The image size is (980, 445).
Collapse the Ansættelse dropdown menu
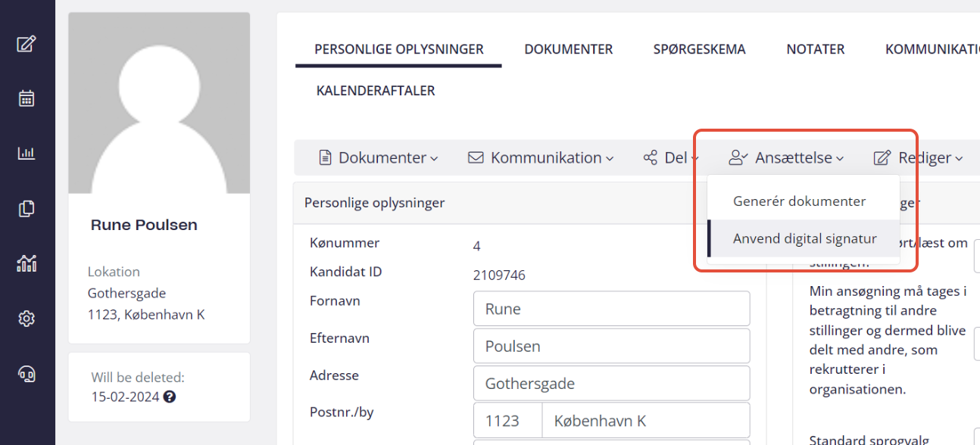click(x=786, y=158)
